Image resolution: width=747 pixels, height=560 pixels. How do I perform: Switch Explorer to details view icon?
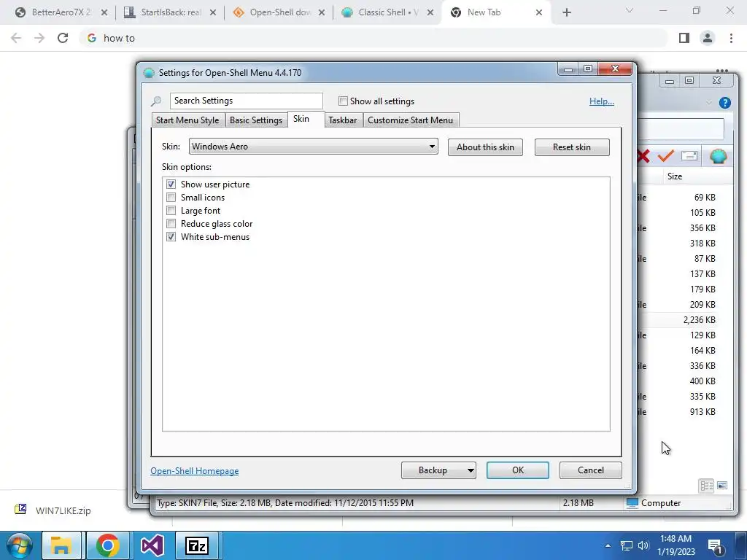[x=706, y=486]
